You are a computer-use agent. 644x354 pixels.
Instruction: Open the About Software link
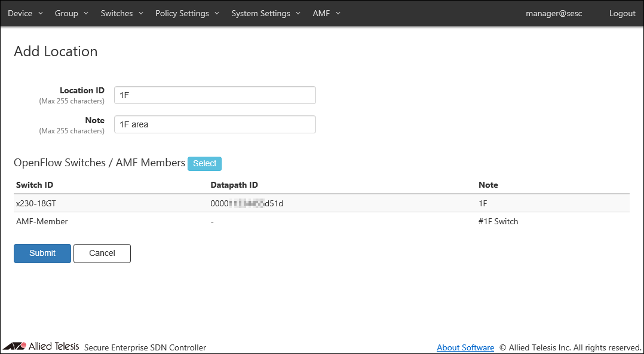[465, 347]
